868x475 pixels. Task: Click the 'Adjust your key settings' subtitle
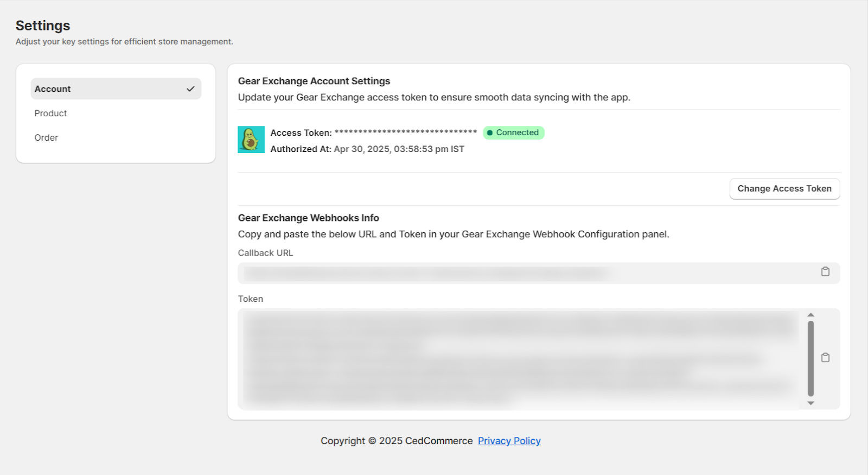(124, 41)
